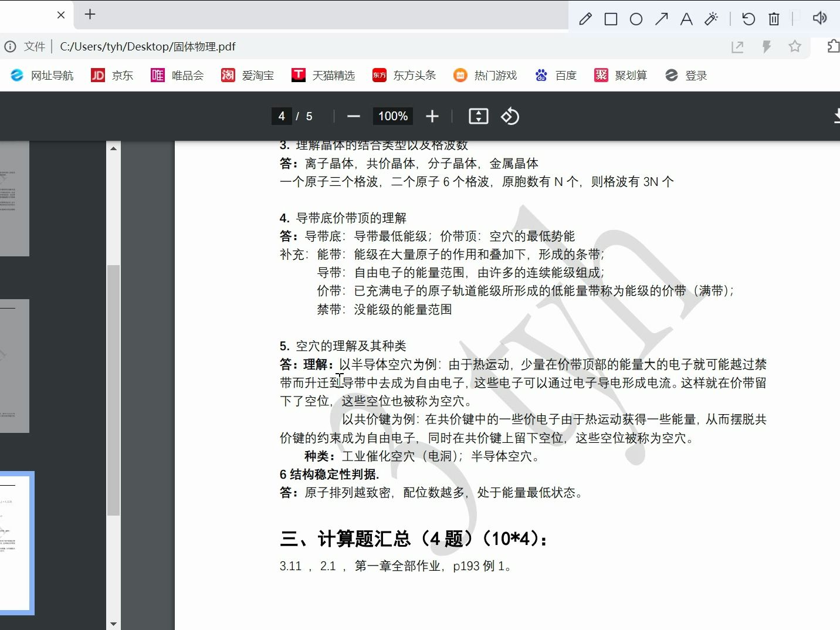Click the file info icon in address bar
The width and height of the screenshot is (840, 630).
click(10, 46)
